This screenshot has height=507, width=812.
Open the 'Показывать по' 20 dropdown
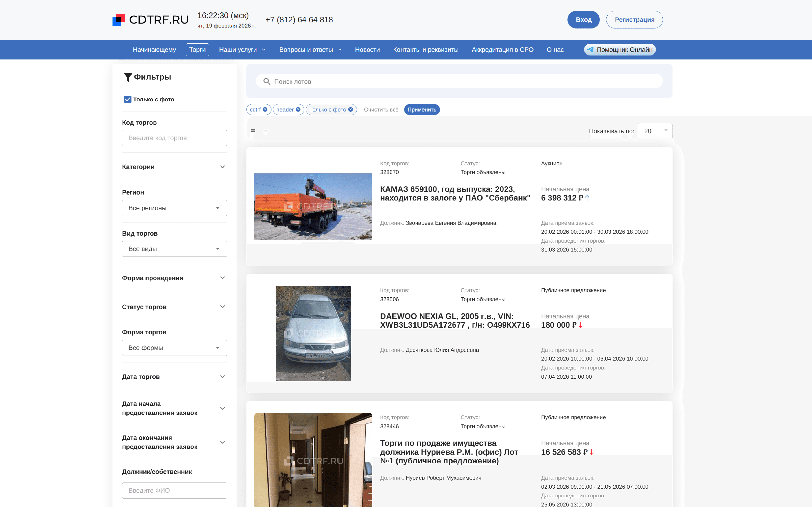[x=655, y=131]
